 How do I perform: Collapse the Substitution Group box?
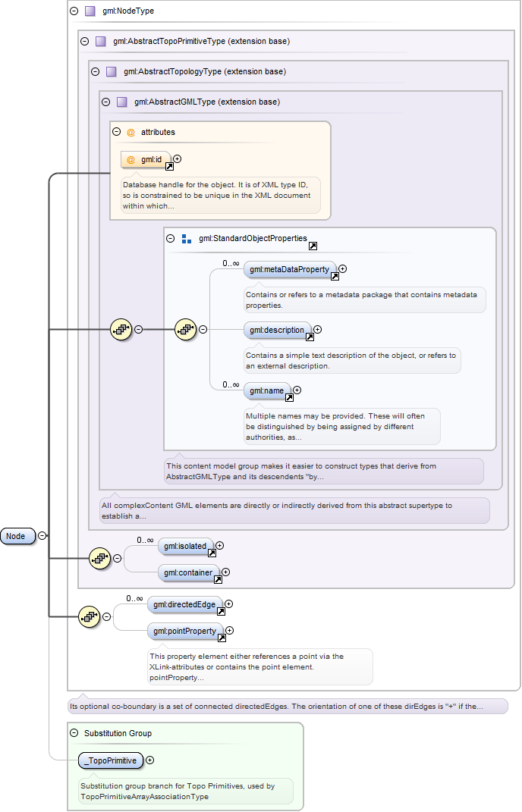[74, 733]
